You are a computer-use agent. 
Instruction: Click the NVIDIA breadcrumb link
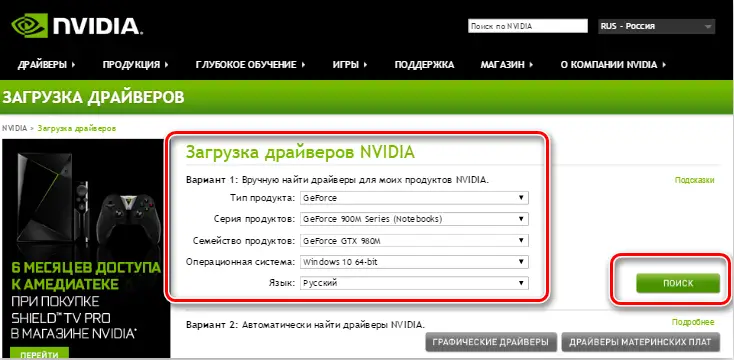[15, 128]
